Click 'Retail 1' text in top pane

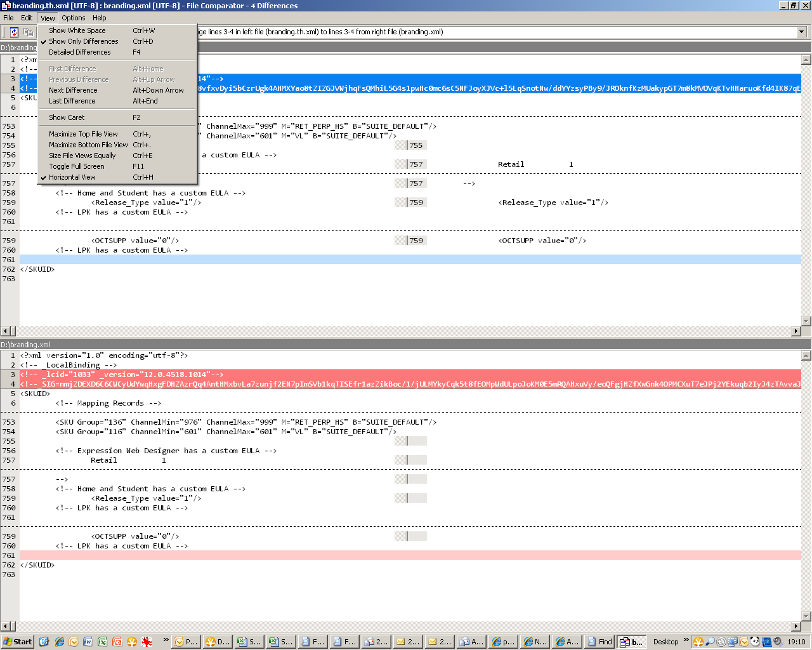pyautogui.click(x=535, y=164)
